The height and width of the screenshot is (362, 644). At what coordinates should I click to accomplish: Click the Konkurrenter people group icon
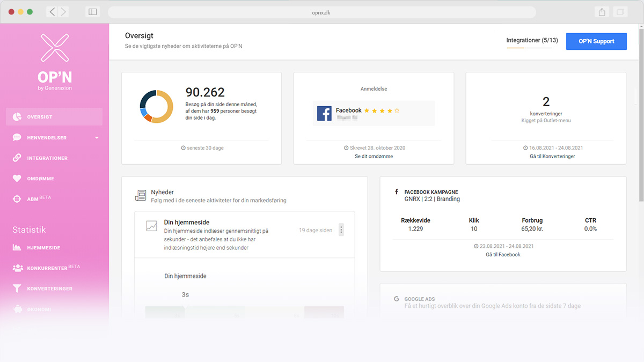click(x=17, y=268)
